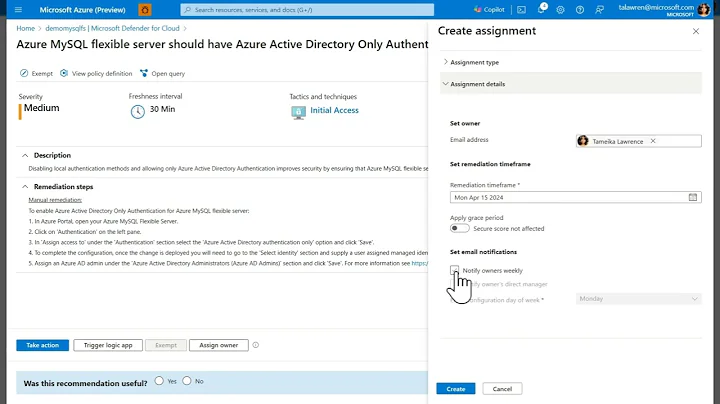Select Yes for recommendation useful
Screen dimensions: 720x404
[x=159, y=381]
